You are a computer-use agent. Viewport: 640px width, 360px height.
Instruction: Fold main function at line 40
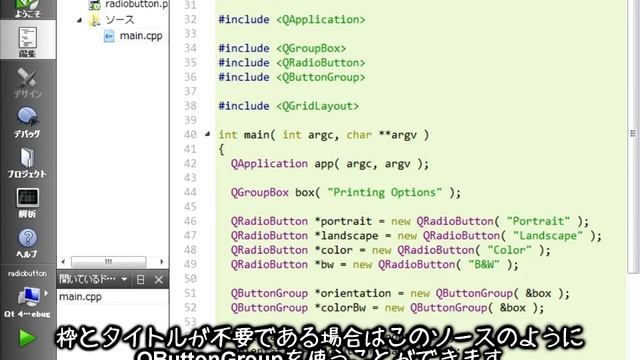[207, 134]
